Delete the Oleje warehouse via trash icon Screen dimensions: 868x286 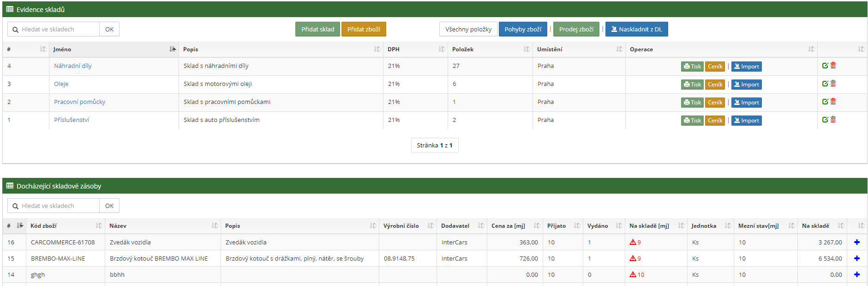[833, 84]
